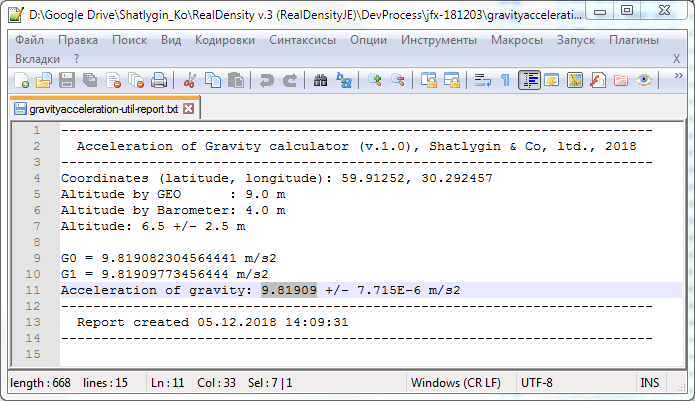Open the Folder as Workspace icon
The height and width of the screenshot is (401, 695).
(x=621, y=81)
